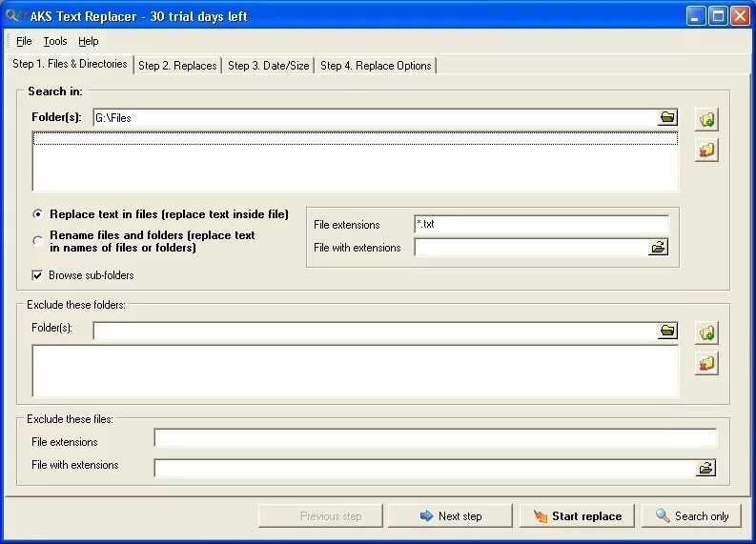This screenshot has height=544, width=756.
Task: Focus the Search in Folder(s) field with G:\Files
Action: coord(375,117)
